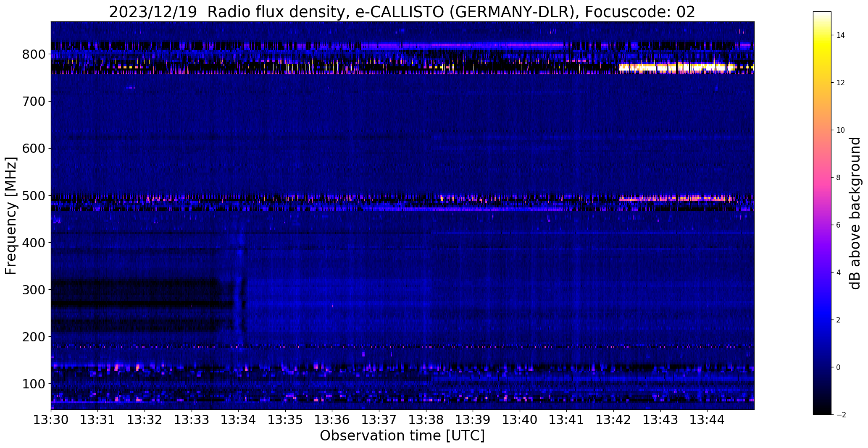This screenshot has height=448, width=868.
Task: Click the colorbar tick value 0
Action: [839, 367]
